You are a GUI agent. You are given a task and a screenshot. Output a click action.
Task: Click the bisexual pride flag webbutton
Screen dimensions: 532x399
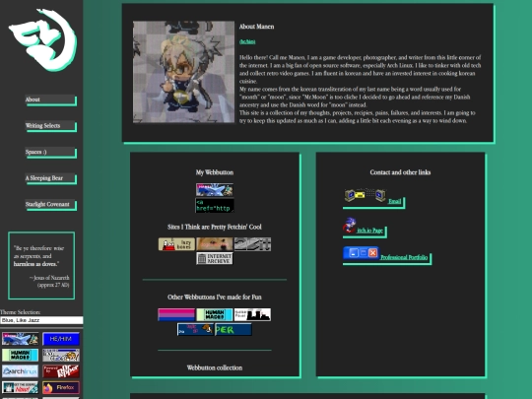176,315
